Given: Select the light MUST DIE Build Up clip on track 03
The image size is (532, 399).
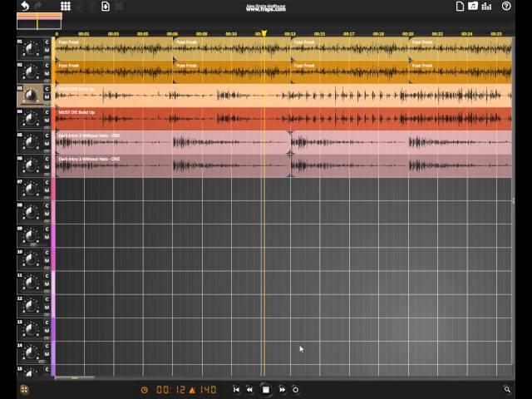Looking at the screenshot, I should pos(283,96).
